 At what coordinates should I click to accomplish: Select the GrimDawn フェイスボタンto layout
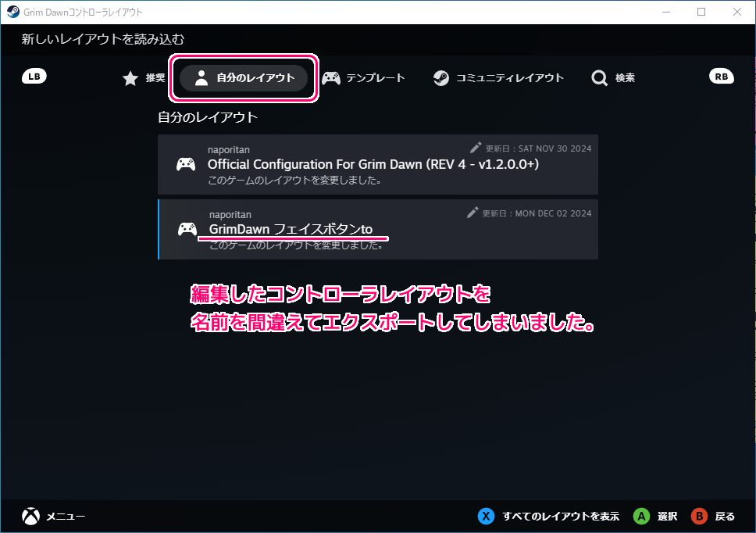tap(378, 229)
